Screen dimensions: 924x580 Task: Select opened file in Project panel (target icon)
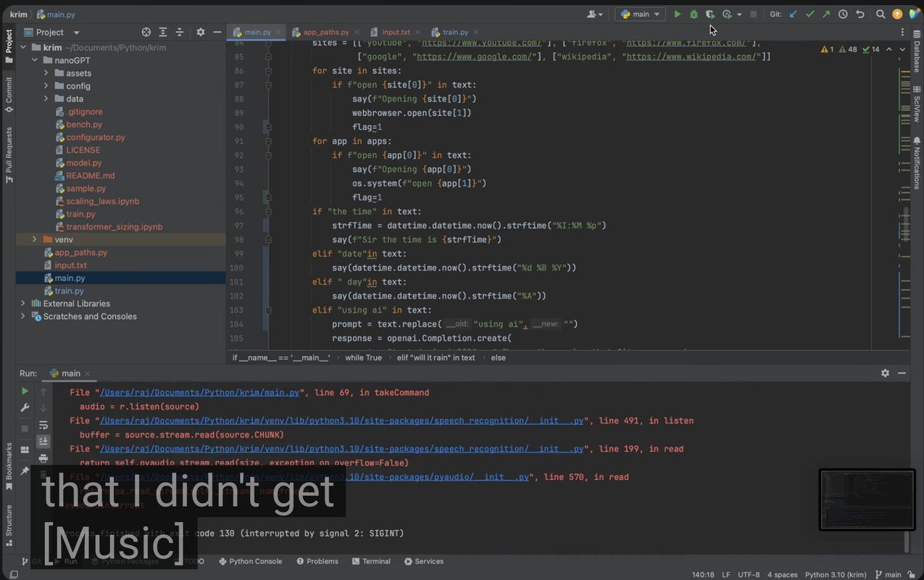pyautogui.click(x=146, y=32)
